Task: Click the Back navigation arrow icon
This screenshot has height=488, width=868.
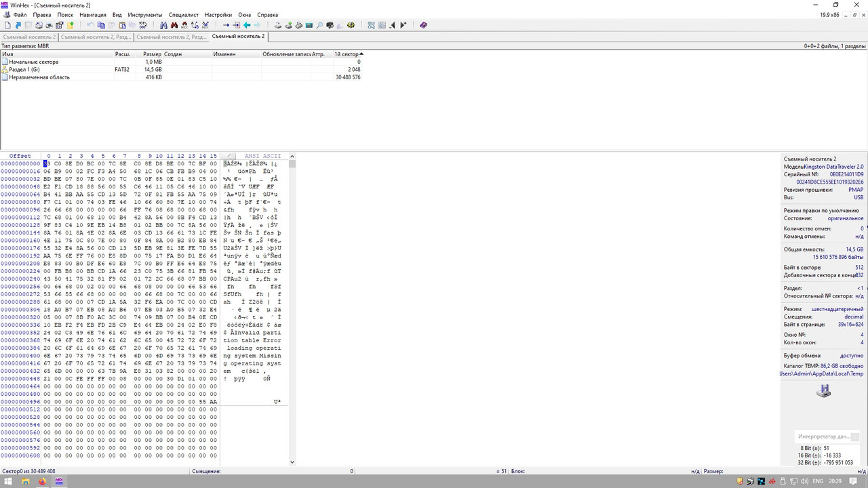Action: pyautogui.click(x=247, y=25)
